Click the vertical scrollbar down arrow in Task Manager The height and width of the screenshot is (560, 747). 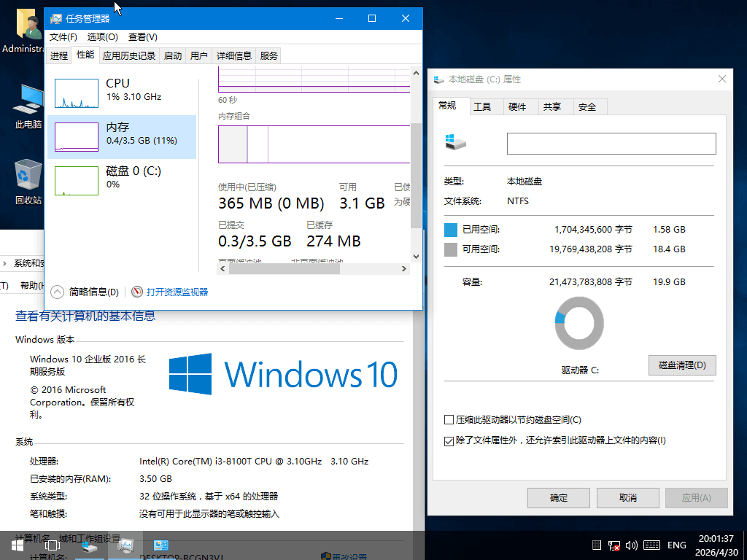[416, 257]
